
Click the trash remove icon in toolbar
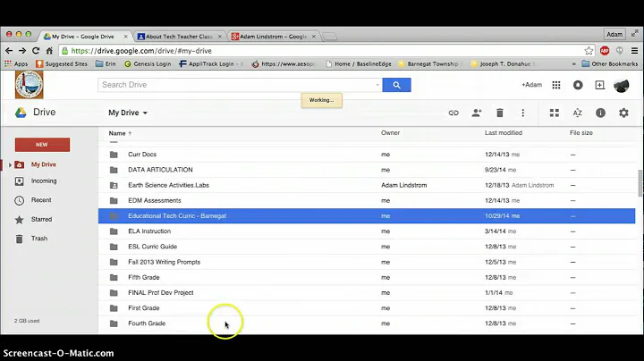pos(499,113)
